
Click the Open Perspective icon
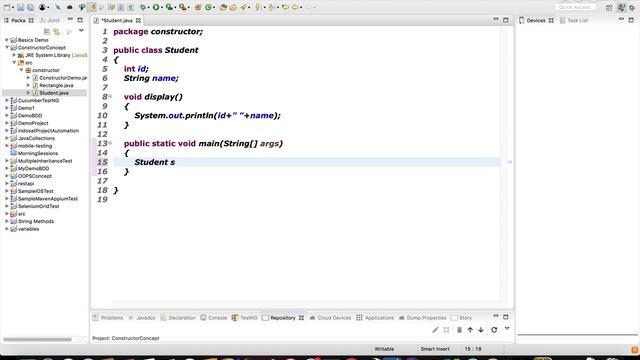coord(609,7)
